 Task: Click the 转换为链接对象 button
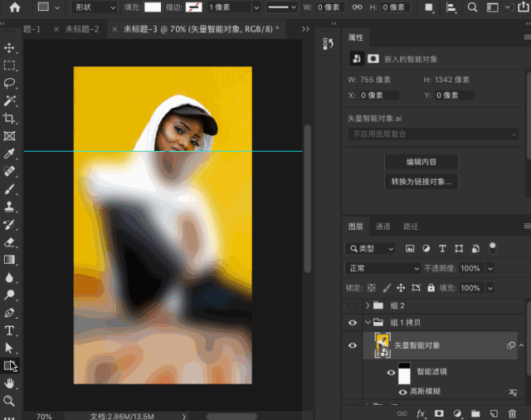(421, 181)
